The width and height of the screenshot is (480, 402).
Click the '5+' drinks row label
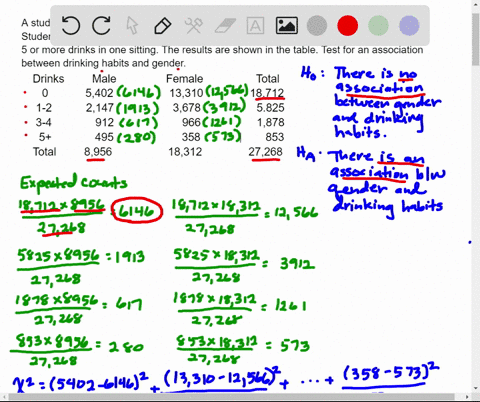pyautogui.click(x=45, y=137)
